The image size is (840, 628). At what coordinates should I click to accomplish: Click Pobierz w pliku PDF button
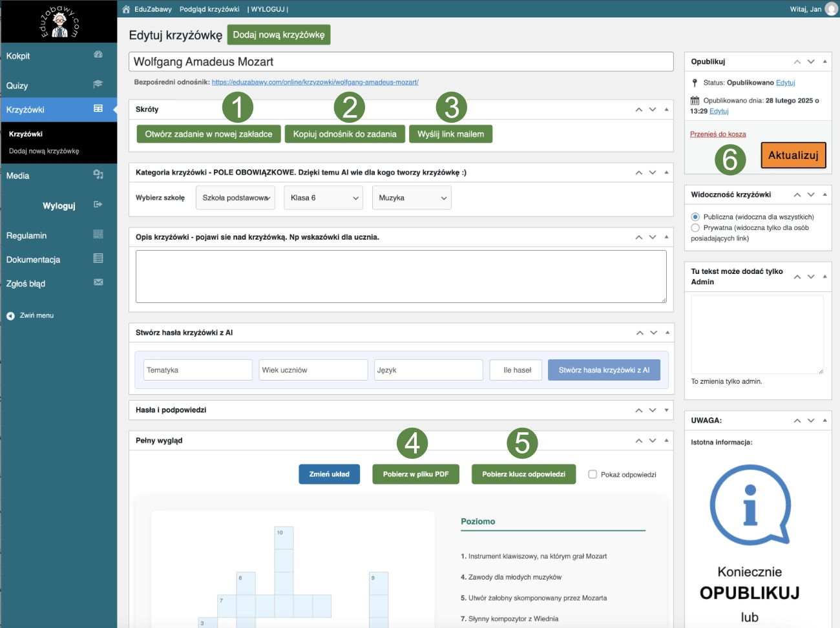415,474
